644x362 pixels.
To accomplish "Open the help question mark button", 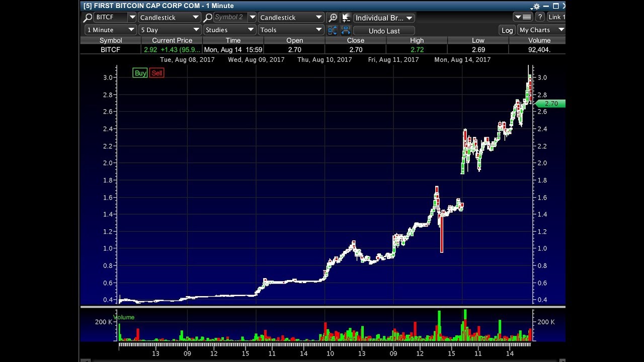I will pyautogui.click(x=540, y=17).
